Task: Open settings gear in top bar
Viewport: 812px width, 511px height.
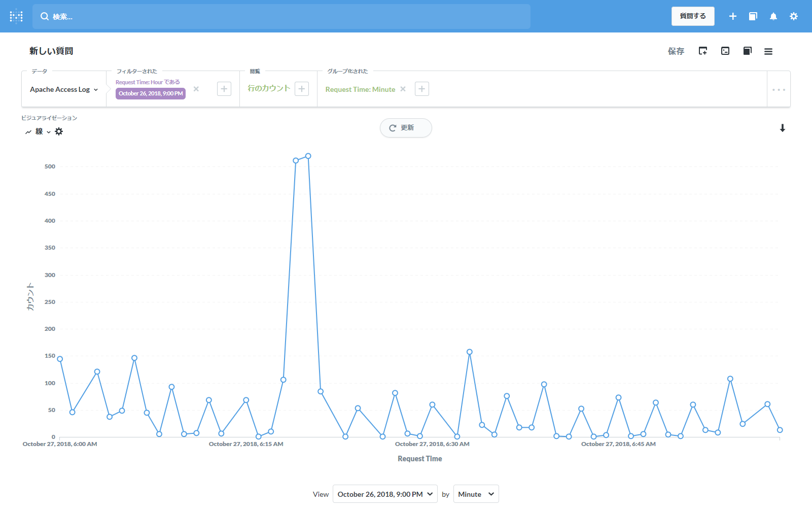Action: (x=794, y=16)
